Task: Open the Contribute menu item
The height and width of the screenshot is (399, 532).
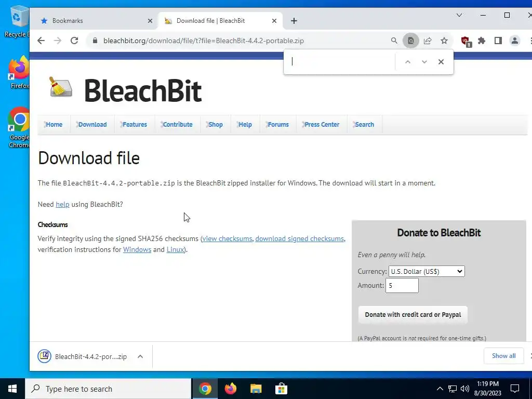Action: 178,125
